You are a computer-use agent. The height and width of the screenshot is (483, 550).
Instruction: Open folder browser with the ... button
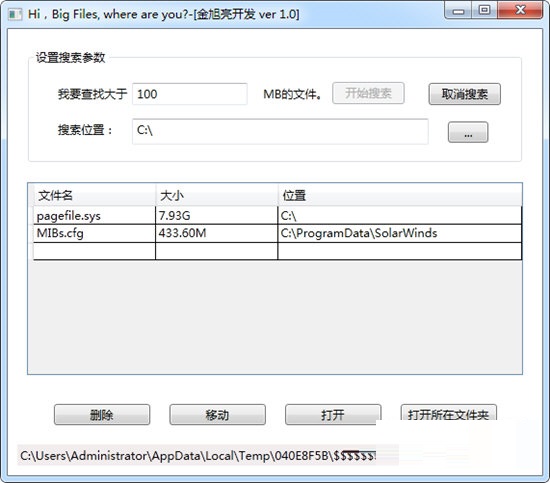click(468, 132)
